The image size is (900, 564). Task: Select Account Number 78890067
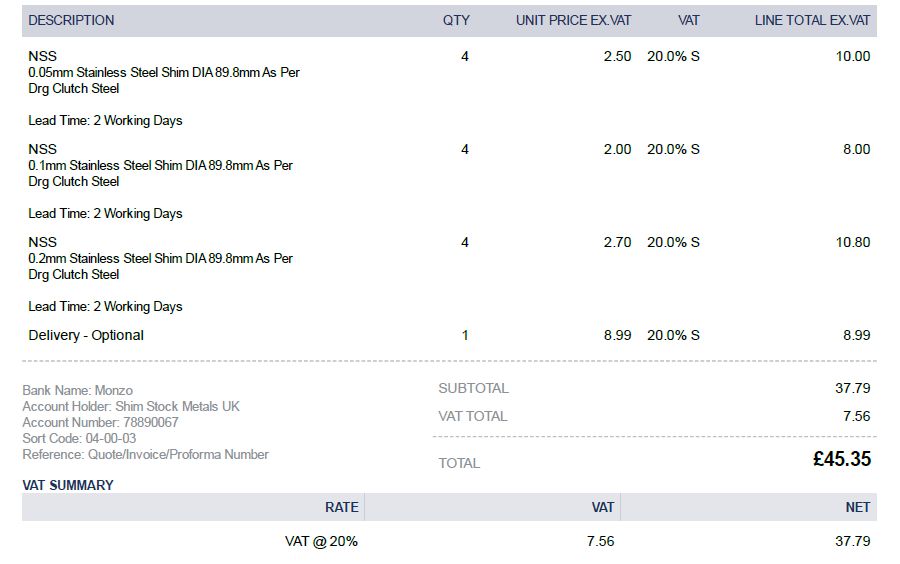100,423
